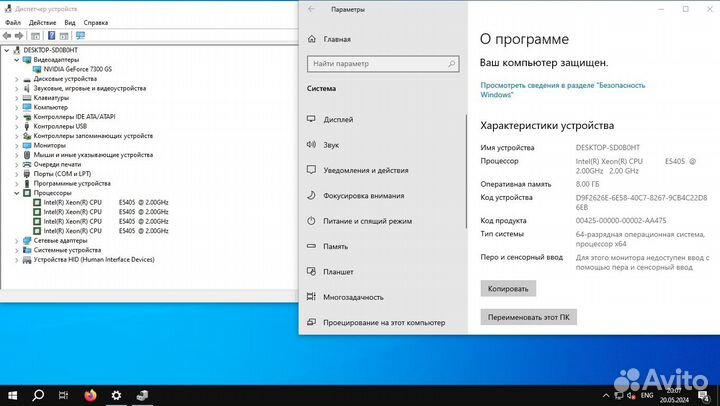
Task: Click the show/hide console tree toolbar icon
Action: (x=35, y=35)
